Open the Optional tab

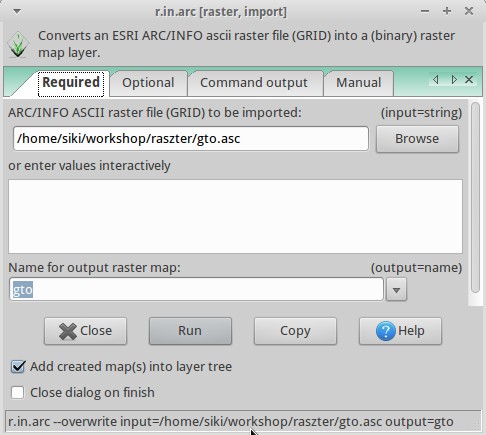[x=148, y=83]
